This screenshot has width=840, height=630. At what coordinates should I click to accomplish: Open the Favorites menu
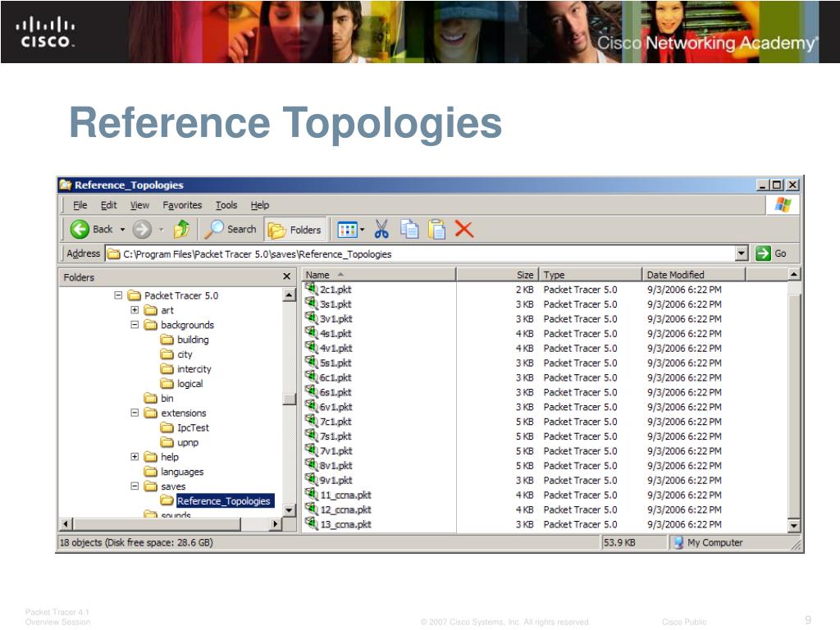[182, 205]
